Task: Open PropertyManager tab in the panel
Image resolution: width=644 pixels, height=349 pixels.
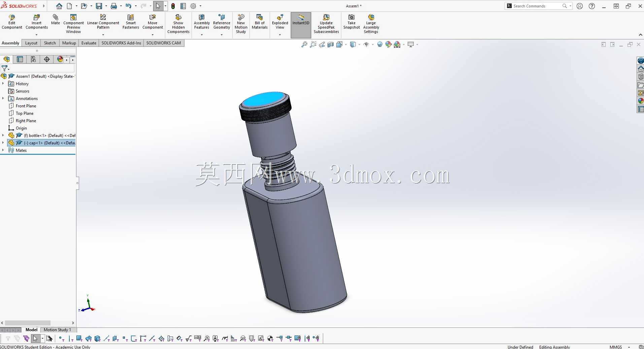Action: tap(20, 59)
